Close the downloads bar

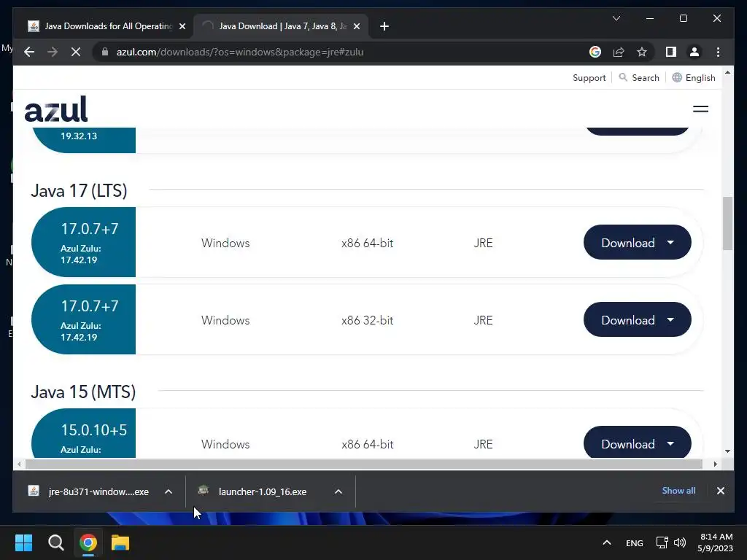[720, 491]
